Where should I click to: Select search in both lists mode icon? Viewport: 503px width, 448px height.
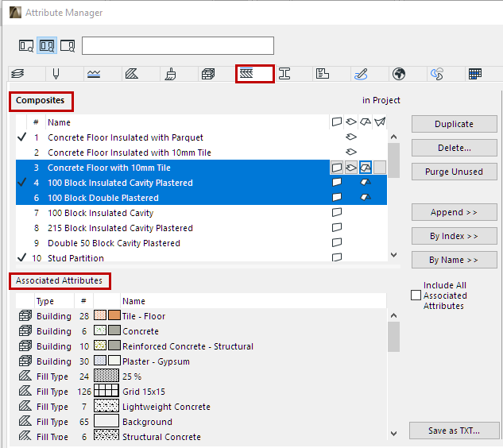(47, 45)
